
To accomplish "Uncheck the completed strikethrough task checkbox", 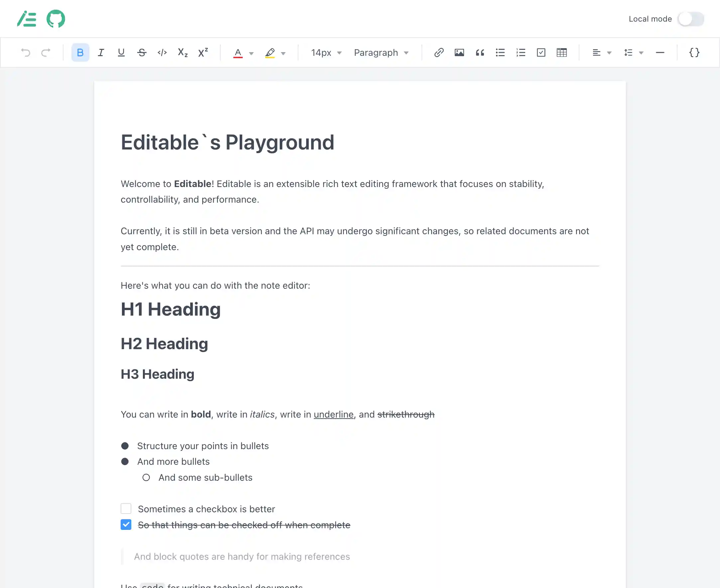I will pos(126,525).
